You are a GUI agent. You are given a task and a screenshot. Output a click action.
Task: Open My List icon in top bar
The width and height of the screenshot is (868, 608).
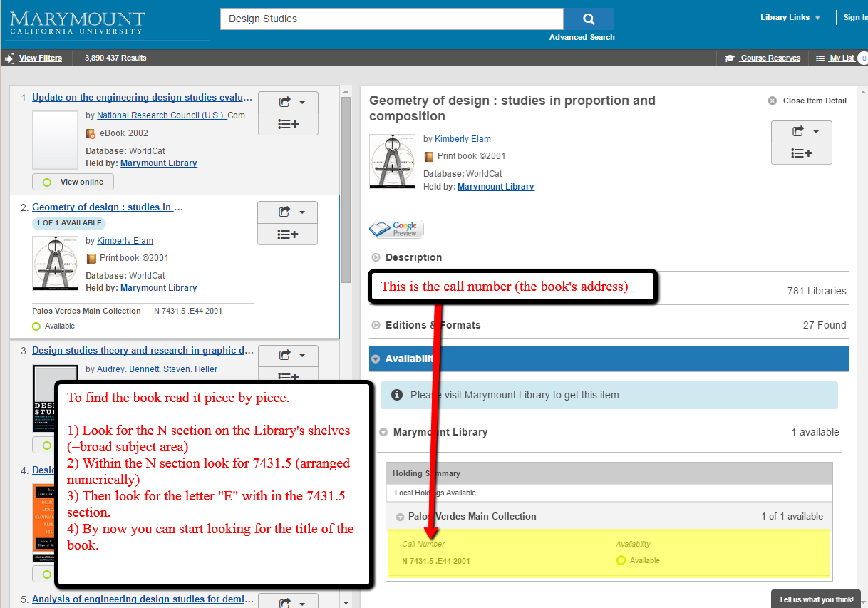[x=820, y=58]
